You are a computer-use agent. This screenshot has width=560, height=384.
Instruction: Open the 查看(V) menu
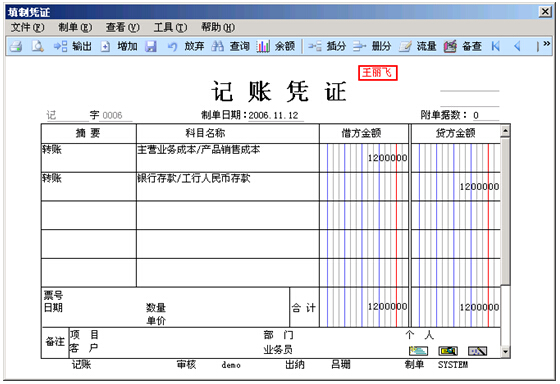point(122,27)
